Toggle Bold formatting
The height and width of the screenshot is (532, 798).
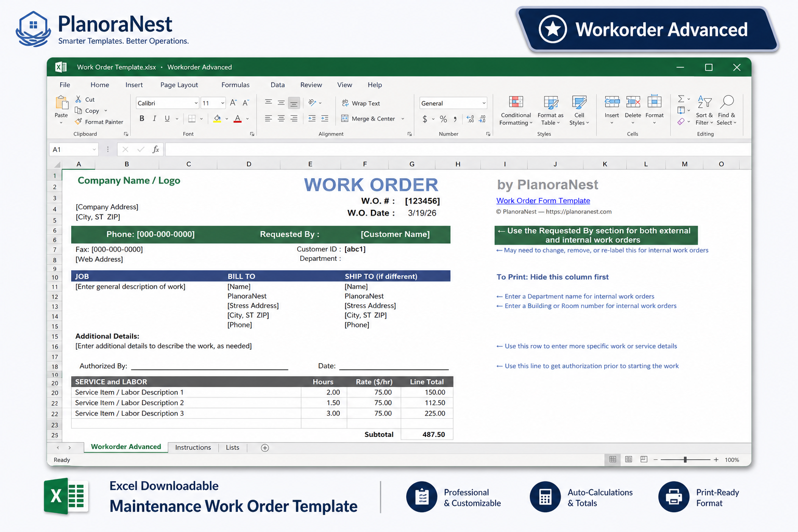point(142,118)
